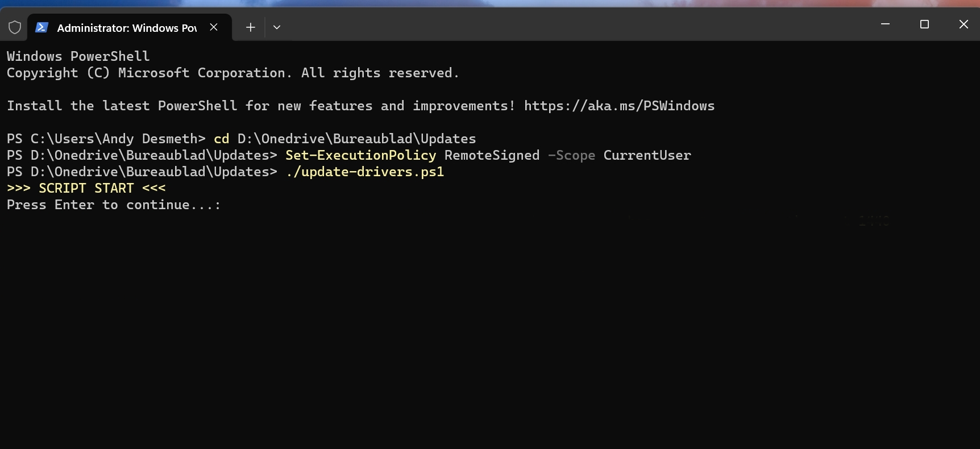The width and height of the screenshot is (980, 449).
Task: Click the RemoteSigned argument text
Action: point(492,155)
